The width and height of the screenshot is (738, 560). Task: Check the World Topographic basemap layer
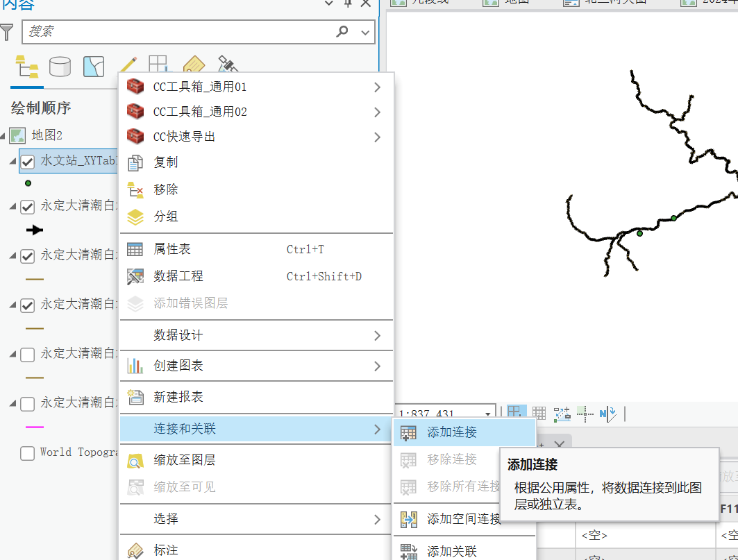pyautogui.click(x=28, y=453)
